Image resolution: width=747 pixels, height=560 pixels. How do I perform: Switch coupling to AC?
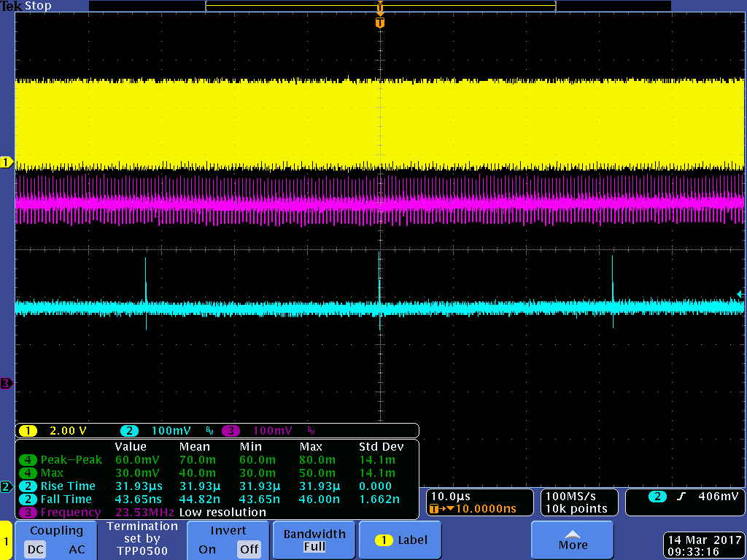point(77,549)
